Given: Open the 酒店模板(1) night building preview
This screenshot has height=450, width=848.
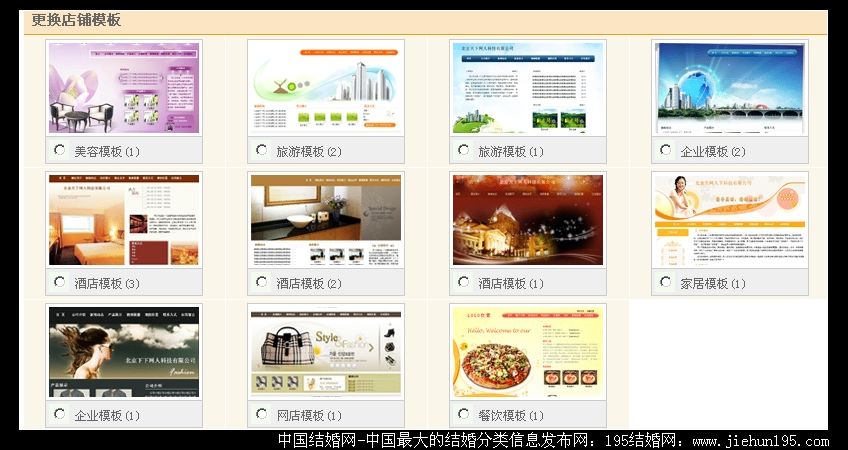Looking at the screenshot, I should (528, 220).
